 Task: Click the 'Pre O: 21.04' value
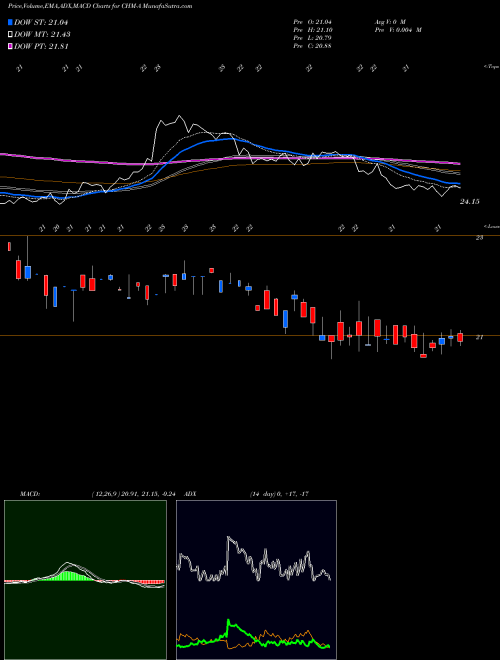[313, 22]
